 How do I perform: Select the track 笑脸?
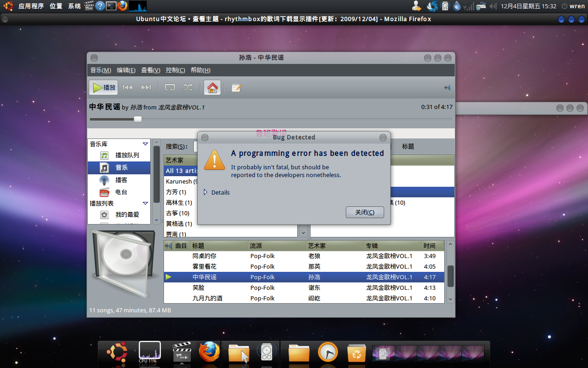tap(304, 288)
